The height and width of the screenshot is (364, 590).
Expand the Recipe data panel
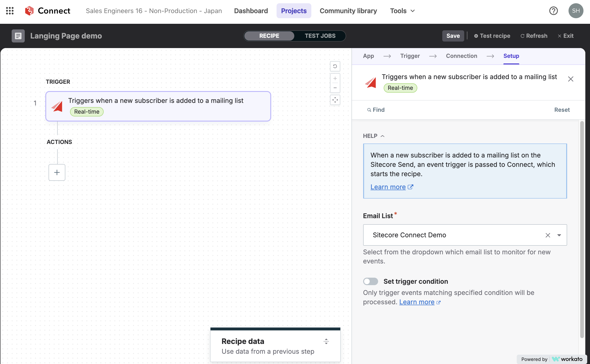(326, 341)
